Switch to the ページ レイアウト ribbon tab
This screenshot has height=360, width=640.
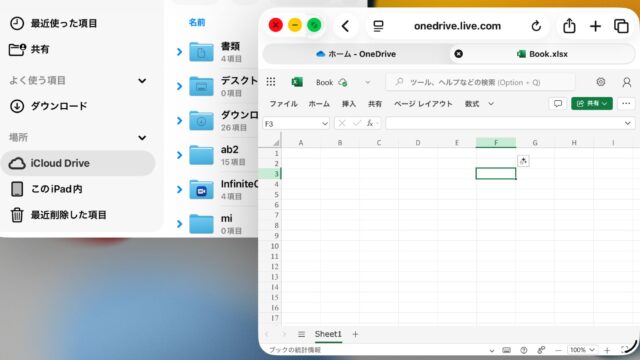pyautogui.click(x=423, y=104)
